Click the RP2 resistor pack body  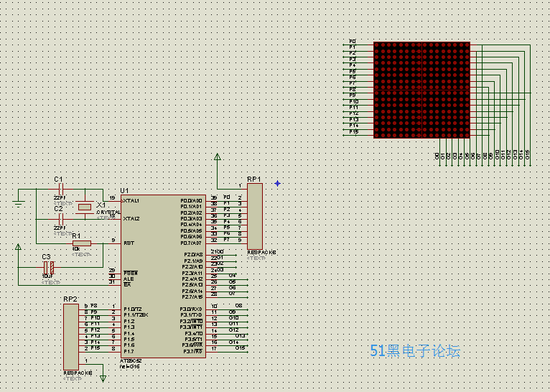point(71,337)
